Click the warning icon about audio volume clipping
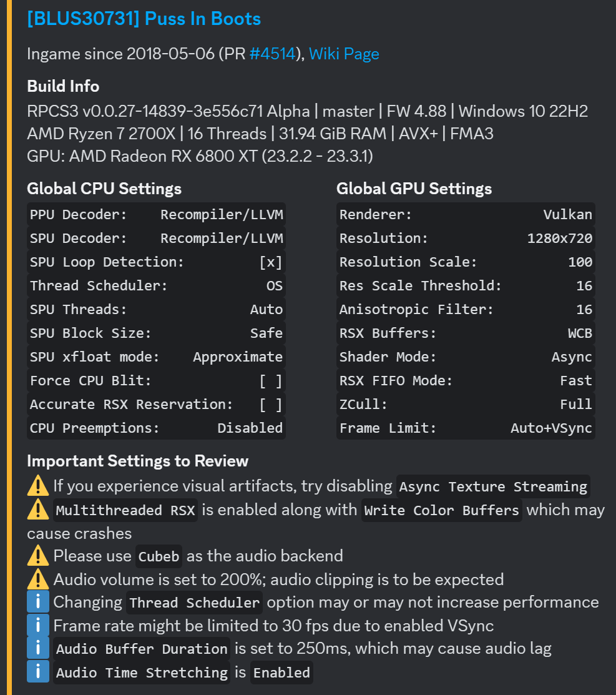Screen dimensions: 616x695 [37, 579]
